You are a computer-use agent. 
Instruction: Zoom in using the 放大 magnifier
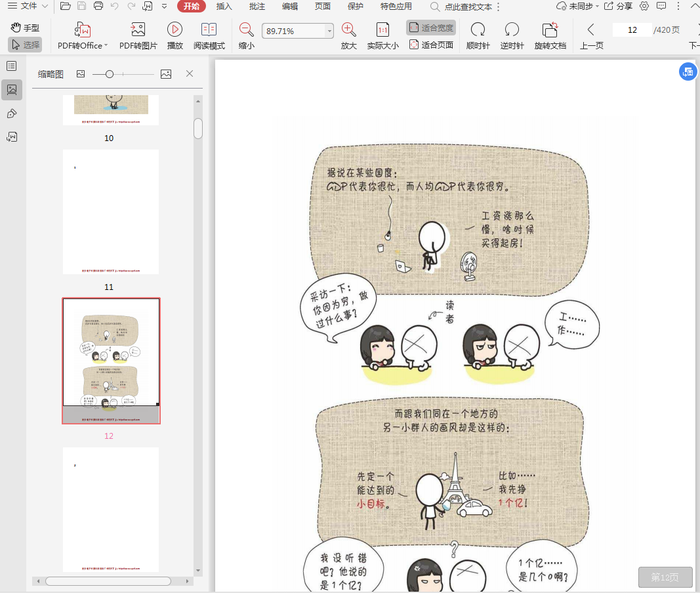(x=348, y=30)
